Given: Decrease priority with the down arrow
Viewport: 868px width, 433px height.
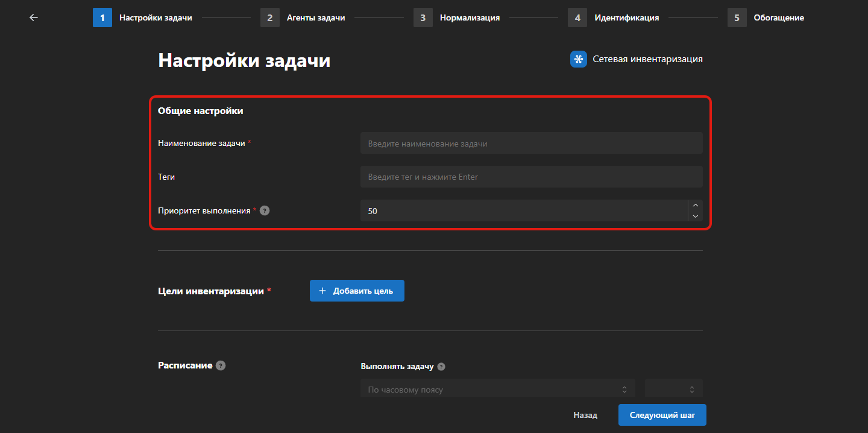Looking at the screenshot, I should (x=696, y=216).
